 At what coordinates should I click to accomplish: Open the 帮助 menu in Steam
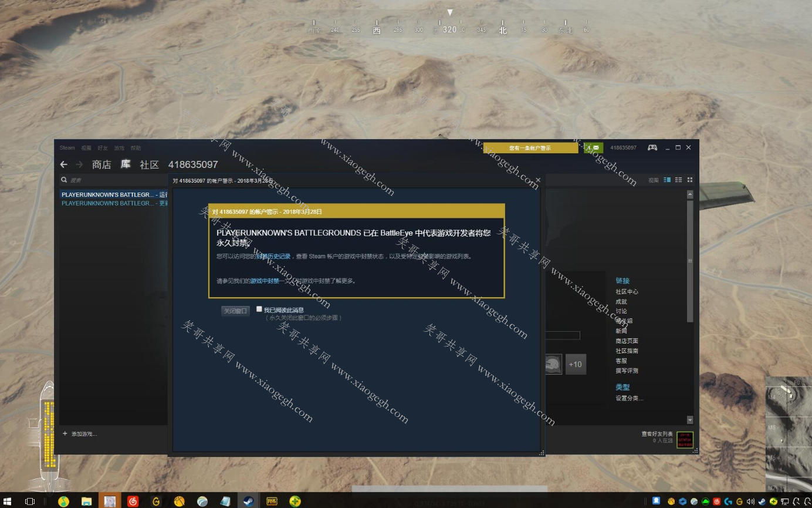point(136,148)
